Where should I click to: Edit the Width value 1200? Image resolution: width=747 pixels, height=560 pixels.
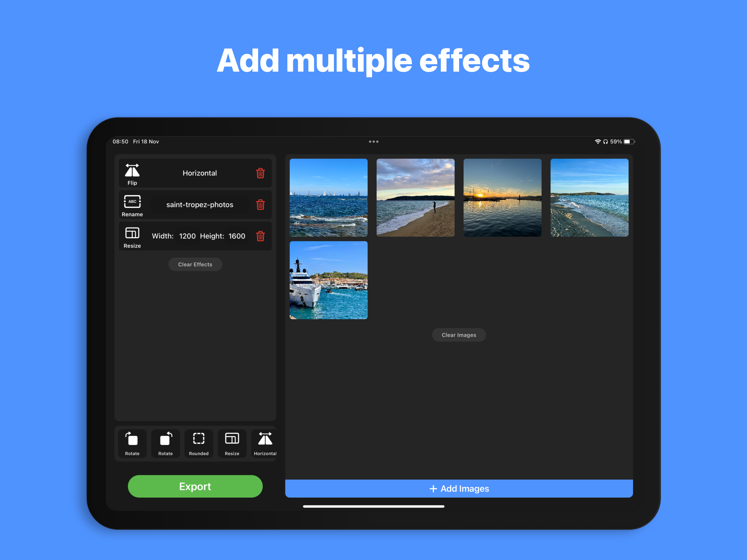(x=187, y=236)
